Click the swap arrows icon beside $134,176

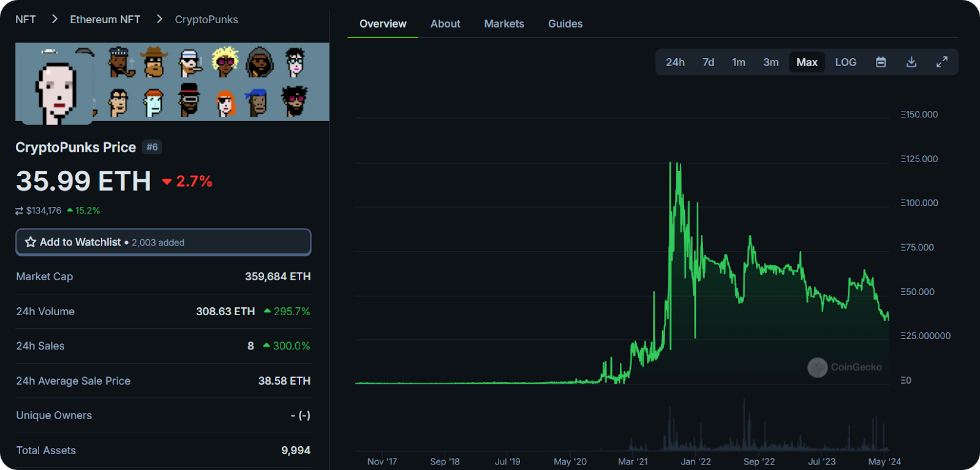point(20,211)
